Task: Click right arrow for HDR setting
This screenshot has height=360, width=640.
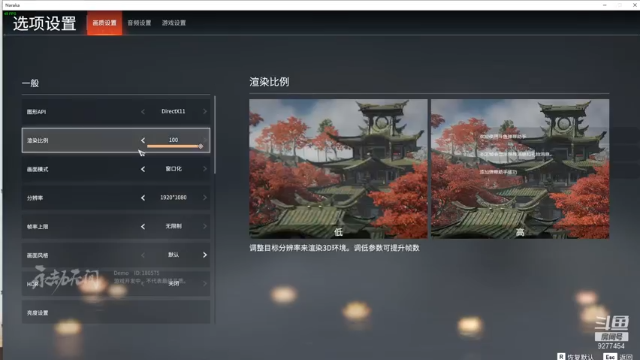Action: click(204, 284)
